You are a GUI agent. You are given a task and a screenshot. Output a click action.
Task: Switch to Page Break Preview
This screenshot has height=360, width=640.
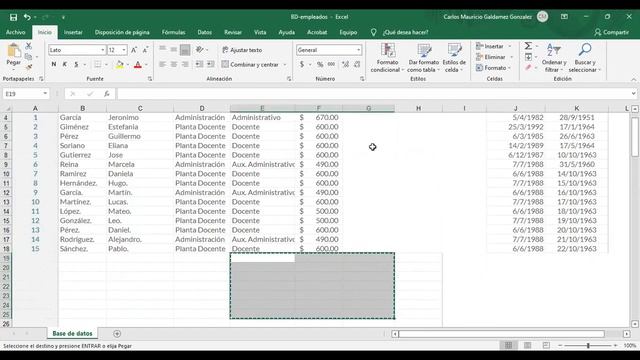[x=546, y=346]
